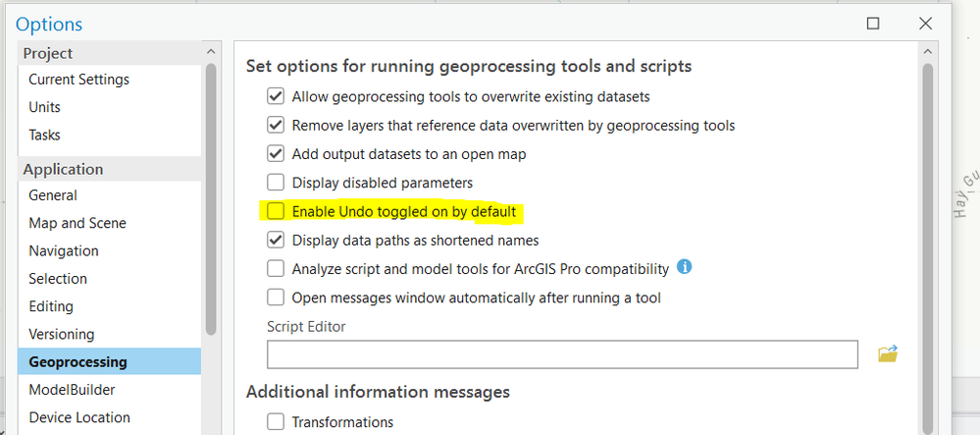Click the blue info icon near ArcGIS Pro compatibility
Image resolution: width=980 pixels, height=435 pixels.
coord(685,267)
